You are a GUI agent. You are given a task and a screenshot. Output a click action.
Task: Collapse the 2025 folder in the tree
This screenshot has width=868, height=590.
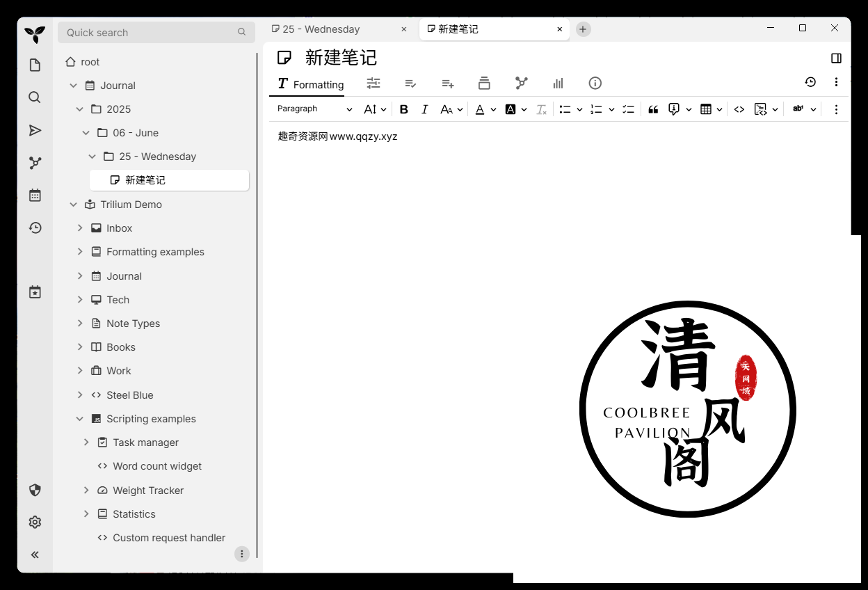click(80, 109)
